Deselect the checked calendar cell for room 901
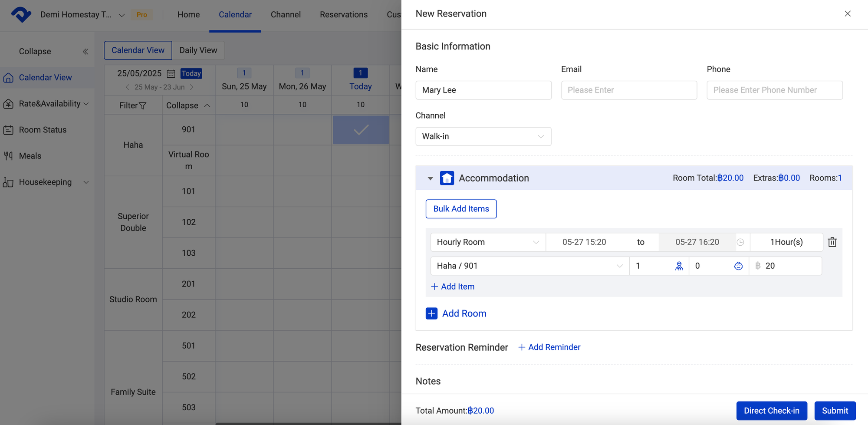This screenshot has width=868, height=425. (360, 130)
